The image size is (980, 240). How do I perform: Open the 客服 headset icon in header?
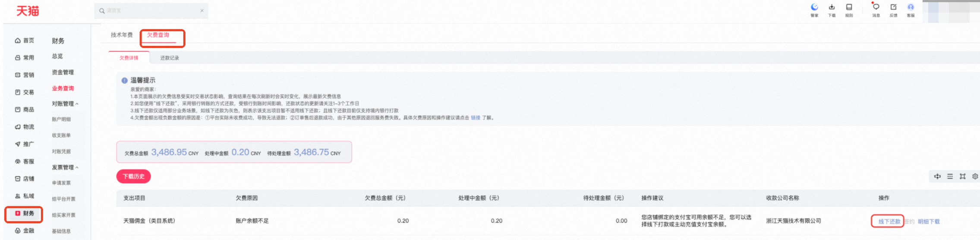(911, 10)
